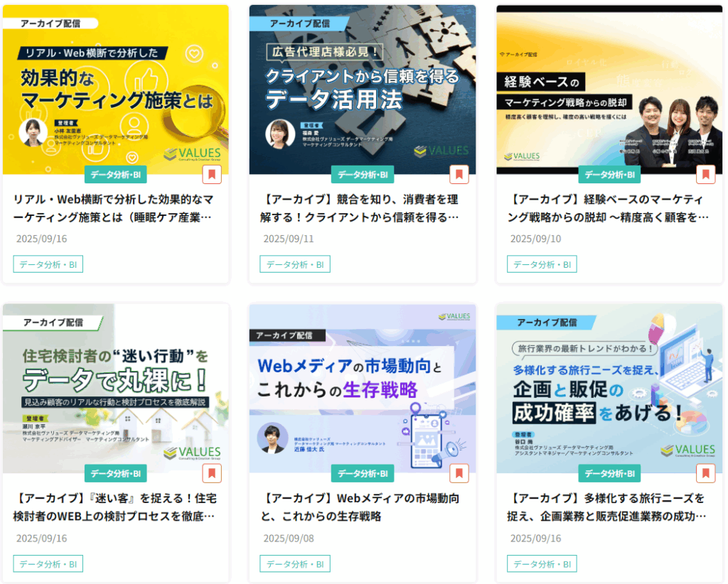
Task: Open the 旅行業界 企画と販促 banner image
Action: point(609,387)
